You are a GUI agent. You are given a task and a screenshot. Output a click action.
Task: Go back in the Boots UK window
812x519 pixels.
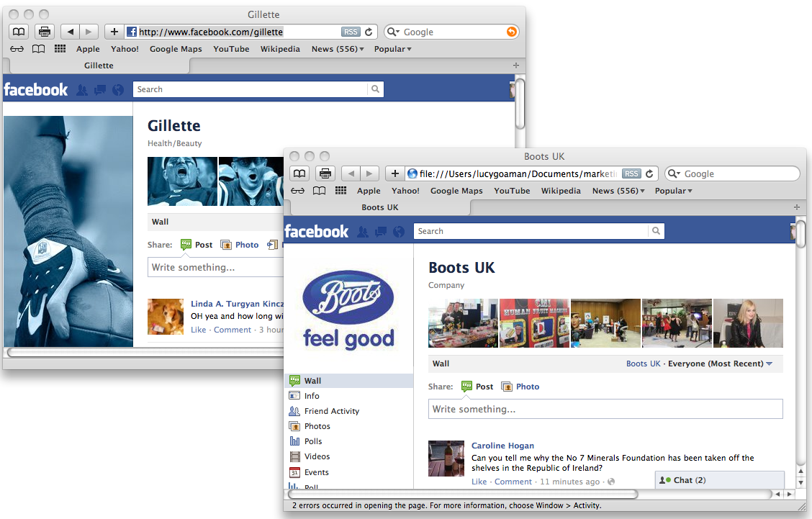coord(351,173)
